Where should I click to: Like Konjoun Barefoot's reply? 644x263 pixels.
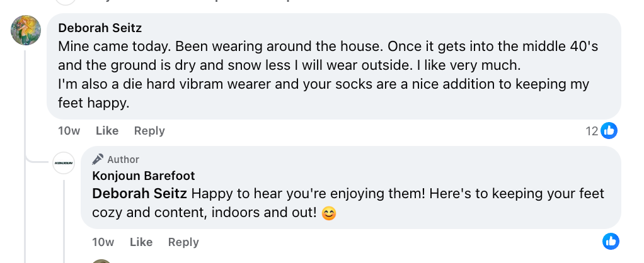(141, 242)
